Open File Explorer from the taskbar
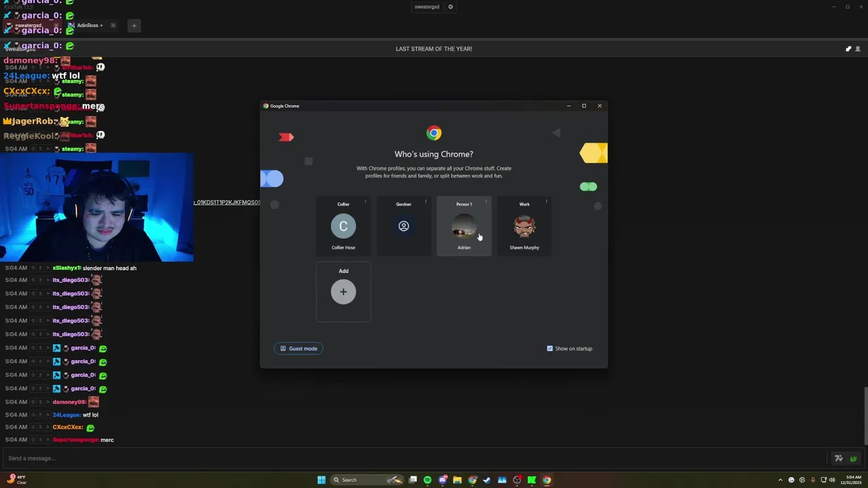This screenshot has width=868, height=488. [457, 480]
